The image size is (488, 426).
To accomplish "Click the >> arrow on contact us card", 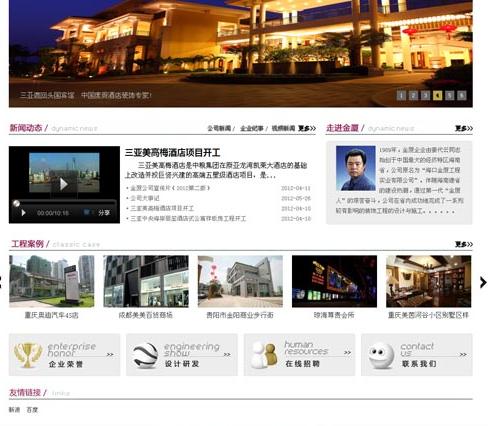I will click(463, 354).
